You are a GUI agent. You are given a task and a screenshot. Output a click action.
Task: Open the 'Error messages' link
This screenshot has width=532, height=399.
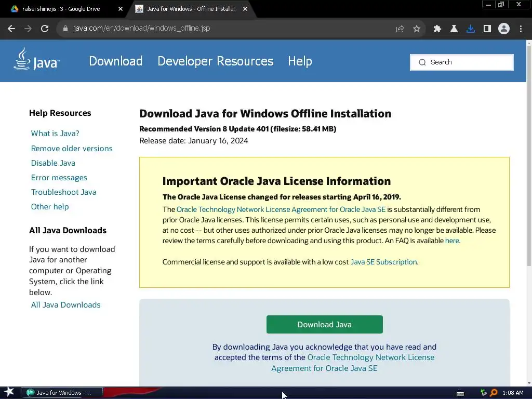(x=59, y=178)
